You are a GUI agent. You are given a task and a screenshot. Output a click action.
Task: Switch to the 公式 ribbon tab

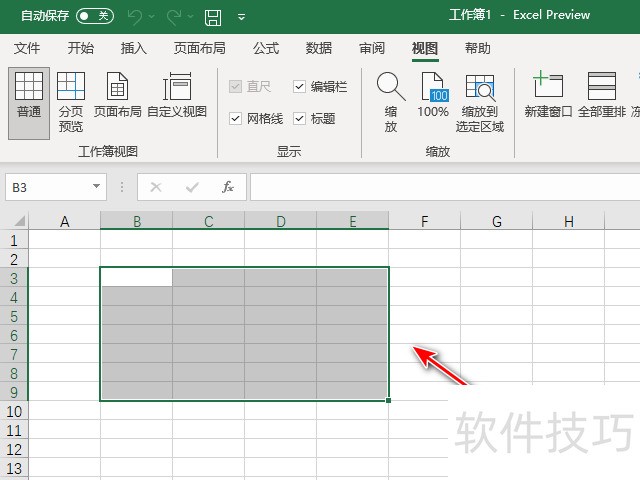point(266,49)
